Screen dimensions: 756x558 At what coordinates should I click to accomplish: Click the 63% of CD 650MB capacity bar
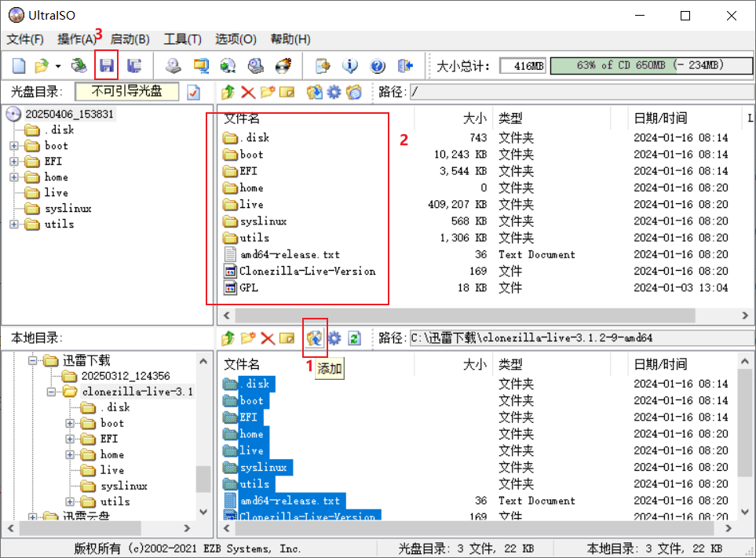(651, 66)
